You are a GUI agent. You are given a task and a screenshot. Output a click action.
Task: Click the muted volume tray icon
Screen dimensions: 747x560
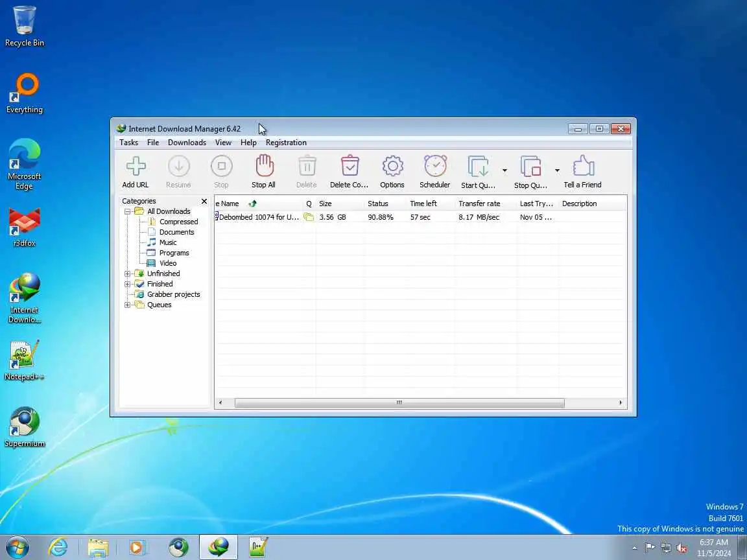click(682, 548)
